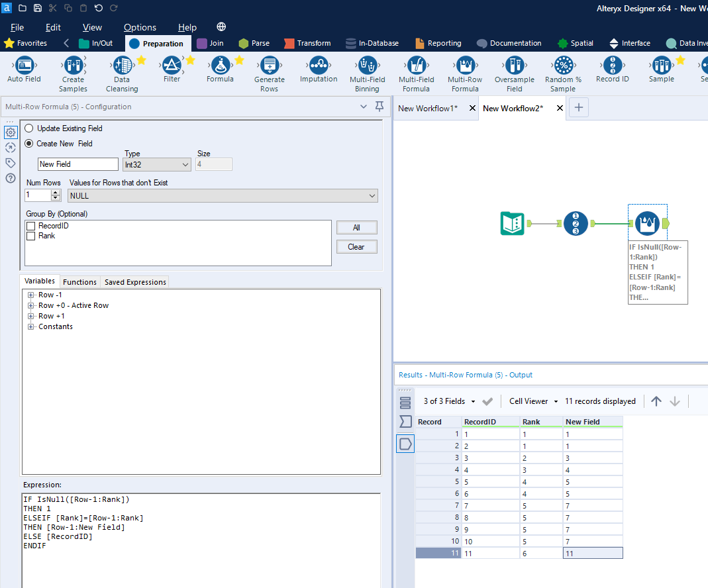The height and width of the screenshot is (588, 708).
Task: Check RecordID in the Group By list
Action: 30,226
